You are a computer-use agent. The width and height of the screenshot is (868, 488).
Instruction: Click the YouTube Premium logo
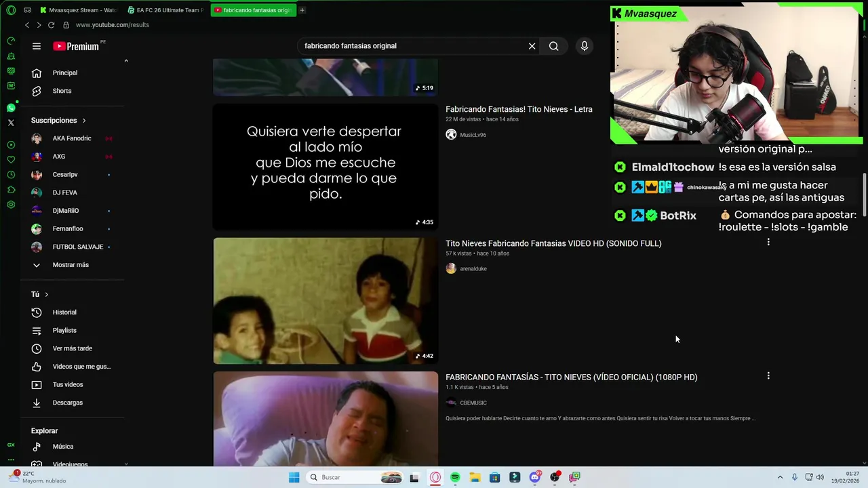point(77,46)
